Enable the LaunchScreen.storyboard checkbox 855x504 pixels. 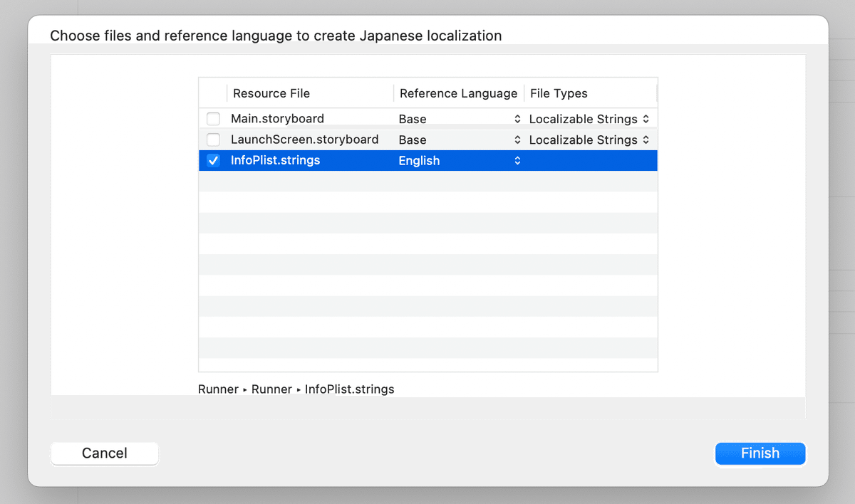(x=213, y=140)
